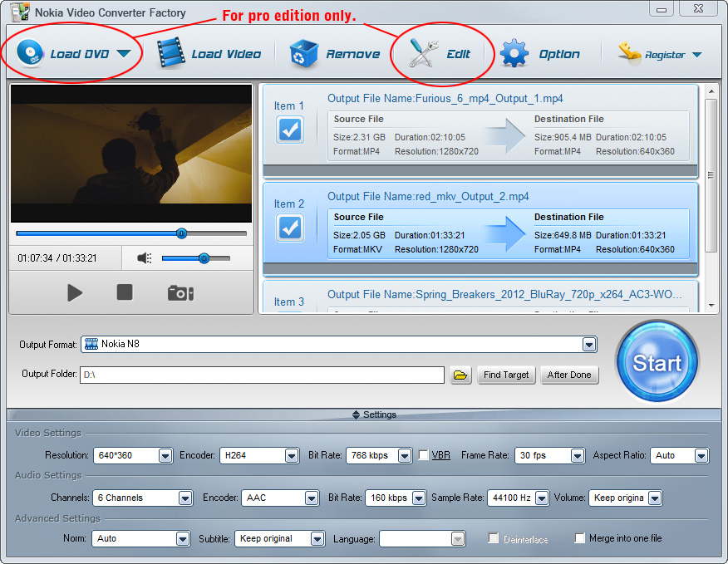Click the video seek progress slider
This screenshot has width=728, height=564.
tap(131, 233)
